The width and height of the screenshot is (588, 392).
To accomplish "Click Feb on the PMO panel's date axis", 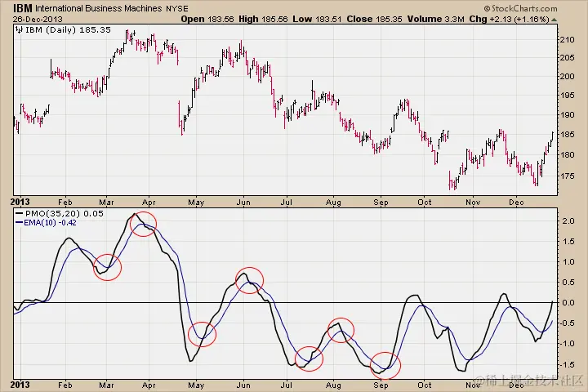I will pyautogui.click(x=65, y=385).
